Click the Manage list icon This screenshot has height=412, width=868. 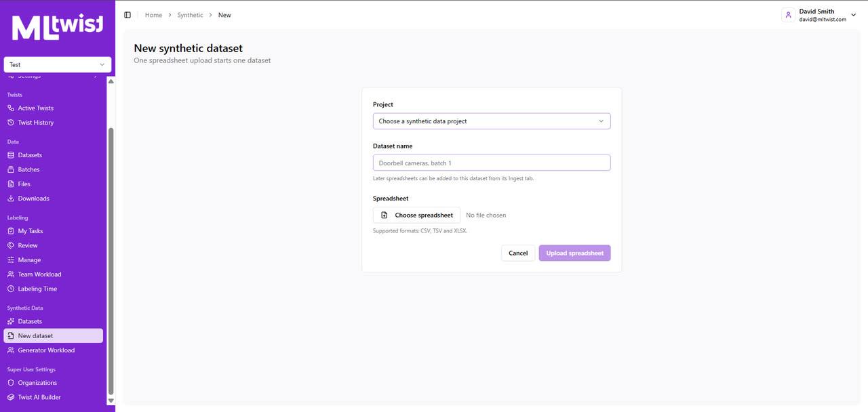tap(11, 260)
